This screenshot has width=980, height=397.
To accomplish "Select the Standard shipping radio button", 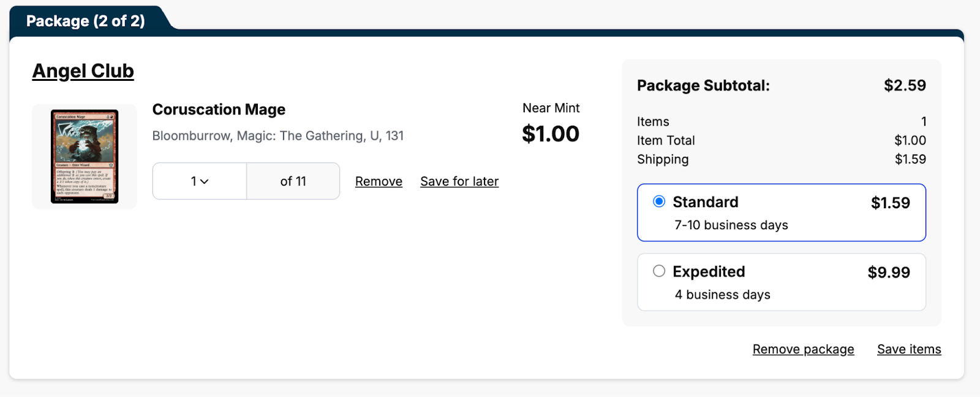I will click(x=659, y=202).
